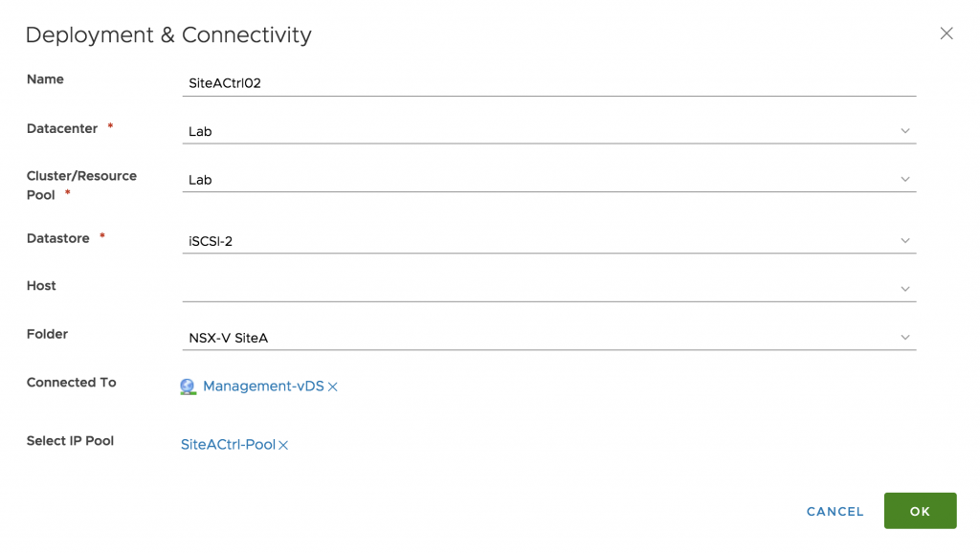Click the Management-vDS link
980x553 pixels.
(x=263, y=387)
